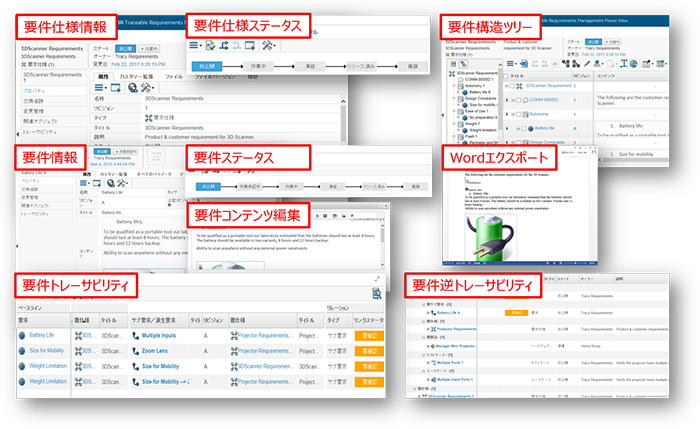
Task: Open the Actions list menu in 要件仕様情報 properties toolbar
Action: 100,87
